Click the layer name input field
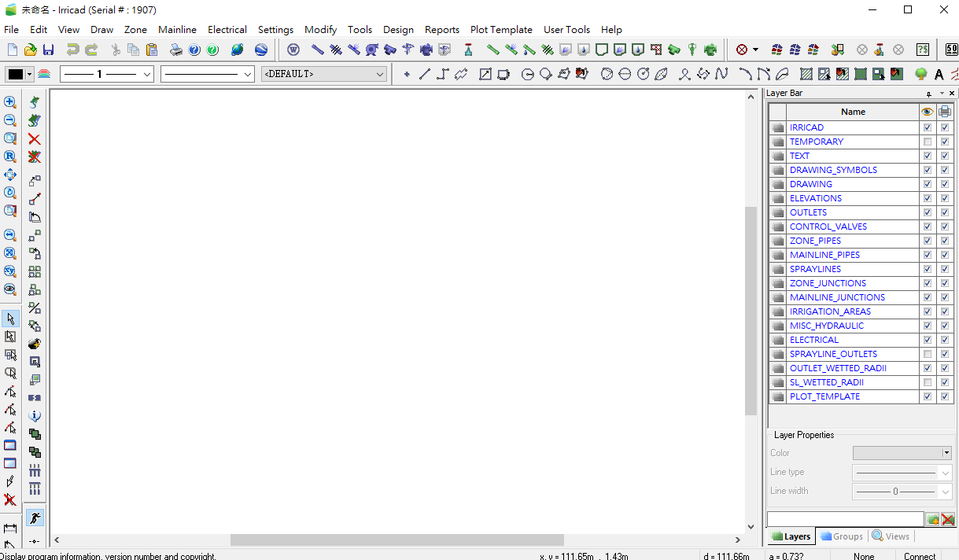Viewport: 959px width, 560px height. click(845, 520)
